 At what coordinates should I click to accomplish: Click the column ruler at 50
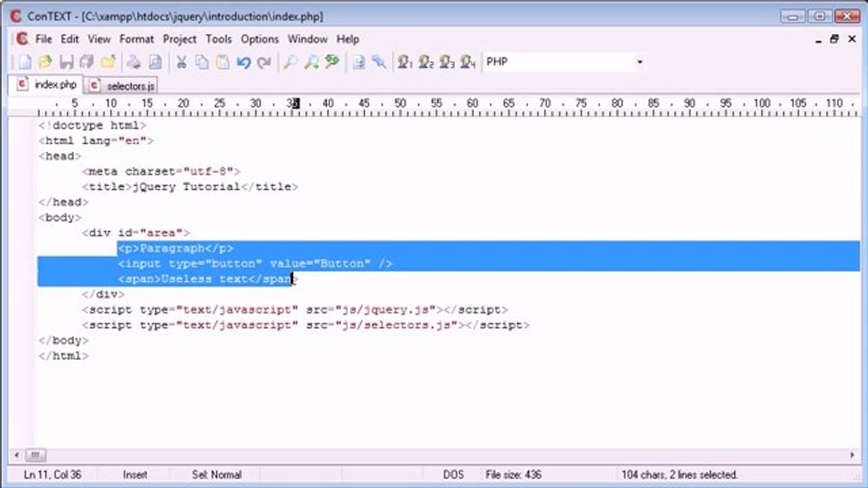click(400, 104)
